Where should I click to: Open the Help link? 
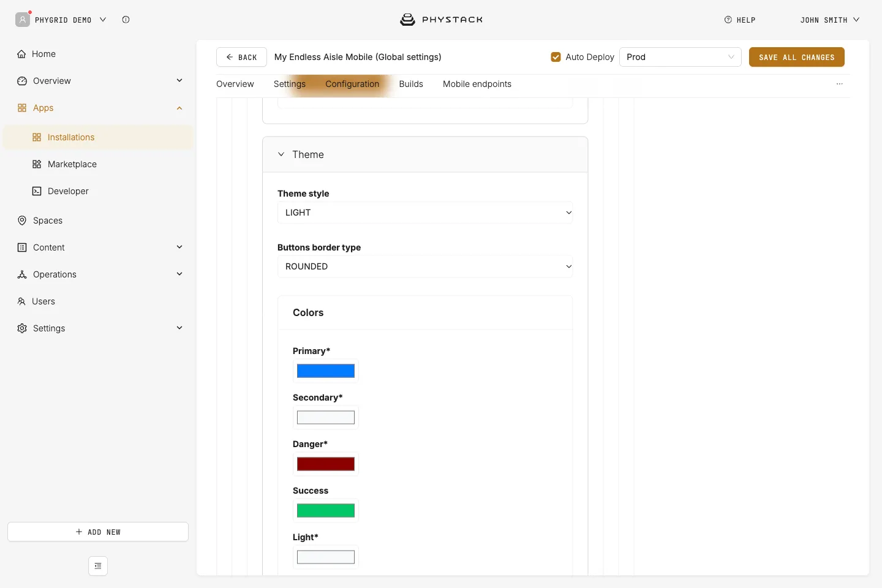click(x=740, y=20)
